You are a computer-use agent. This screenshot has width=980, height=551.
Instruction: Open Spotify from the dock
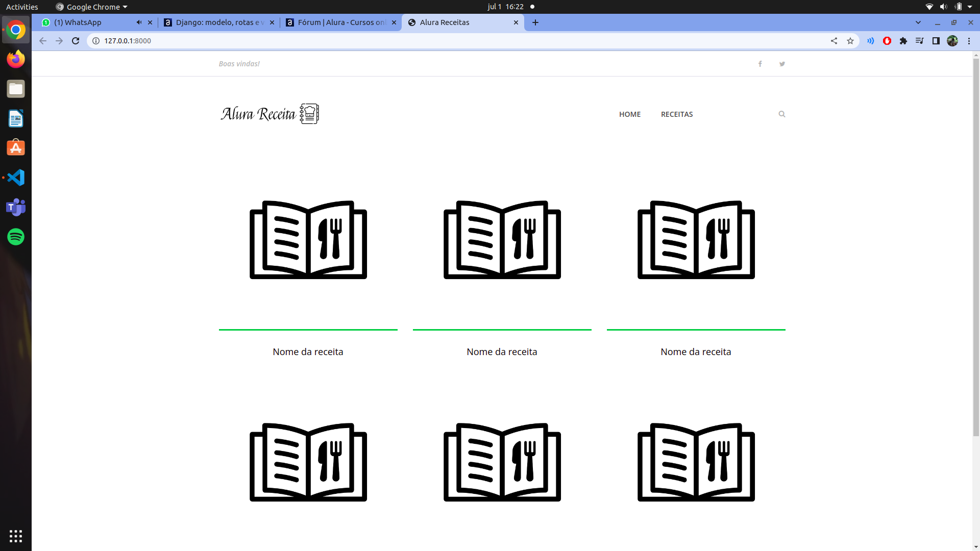(16, 237)
